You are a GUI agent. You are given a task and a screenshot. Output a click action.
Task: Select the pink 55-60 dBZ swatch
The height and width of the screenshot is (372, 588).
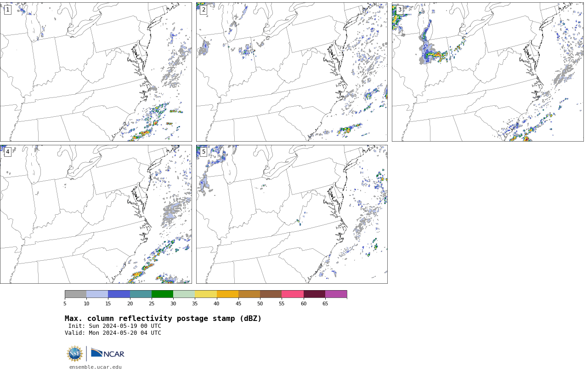click(293, 294)
